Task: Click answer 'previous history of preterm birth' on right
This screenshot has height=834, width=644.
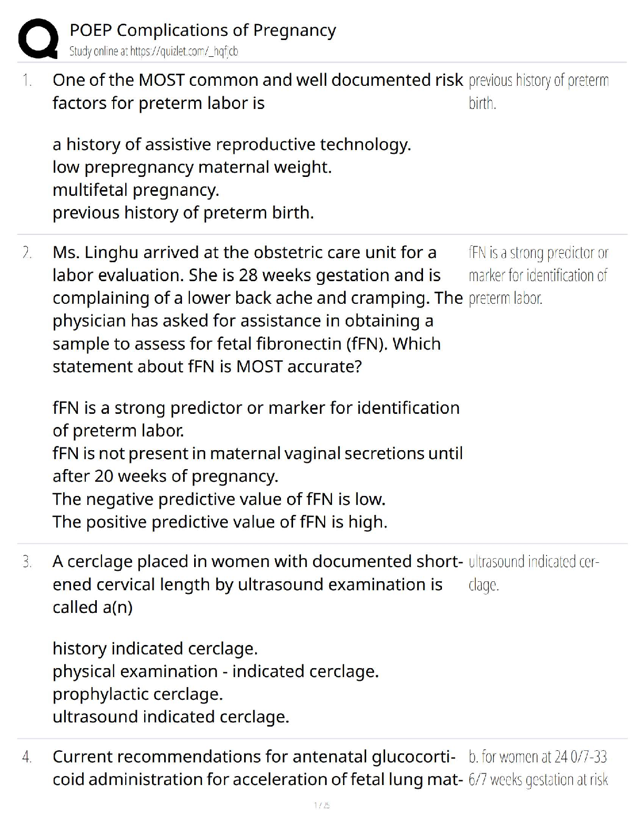Action: [538, 92]
